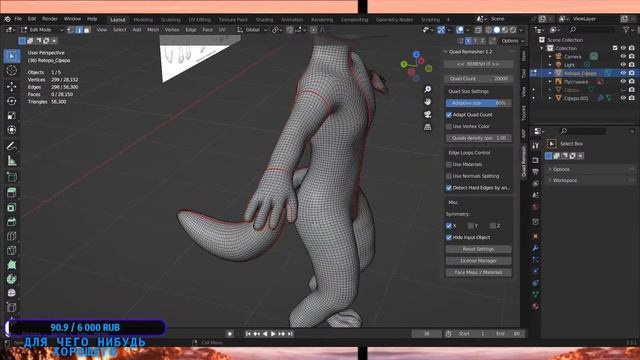The width and height of the screenshot is (640, 360).
Task: Select the Smooth tool
Action: click(x=12, y=293)
